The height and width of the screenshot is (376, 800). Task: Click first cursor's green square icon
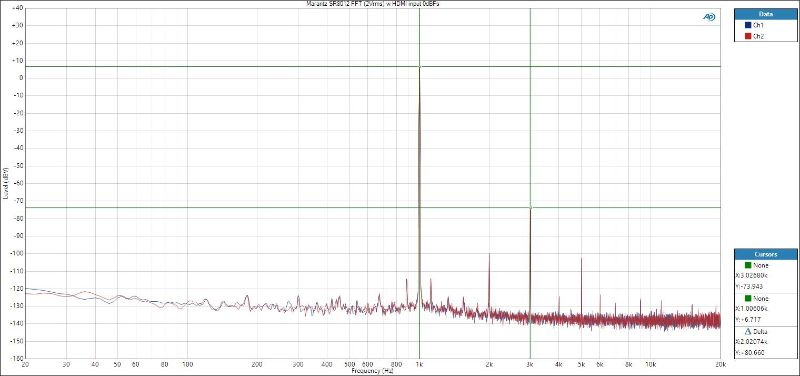pos(748,265)
